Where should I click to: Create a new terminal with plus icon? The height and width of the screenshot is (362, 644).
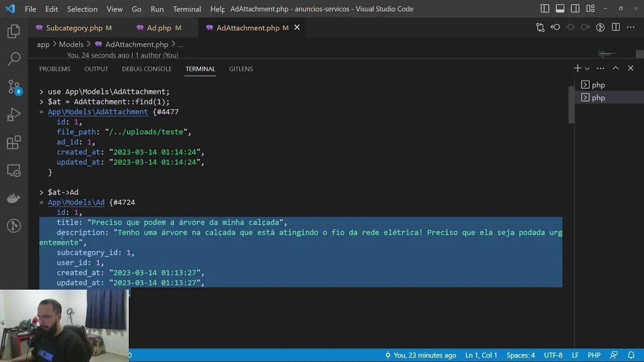click(577, 68)
